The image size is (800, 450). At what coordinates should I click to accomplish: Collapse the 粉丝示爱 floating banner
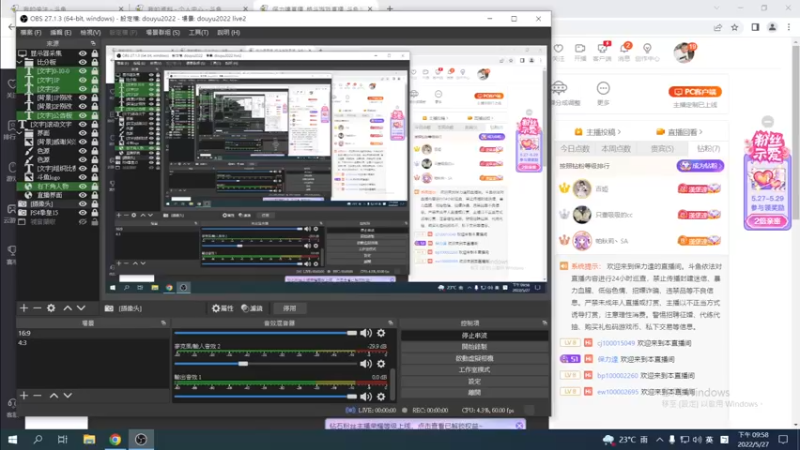767,121
